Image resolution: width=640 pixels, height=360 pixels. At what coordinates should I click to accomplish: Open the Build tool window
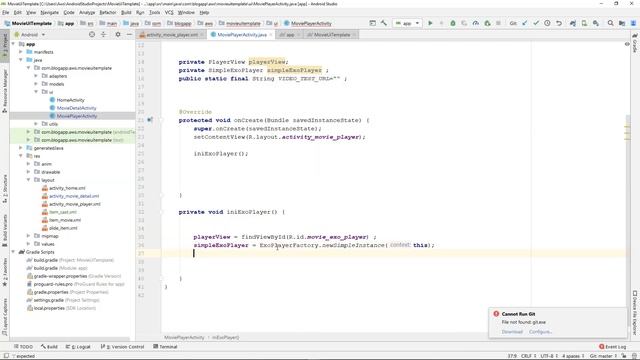tap(49, 347)
